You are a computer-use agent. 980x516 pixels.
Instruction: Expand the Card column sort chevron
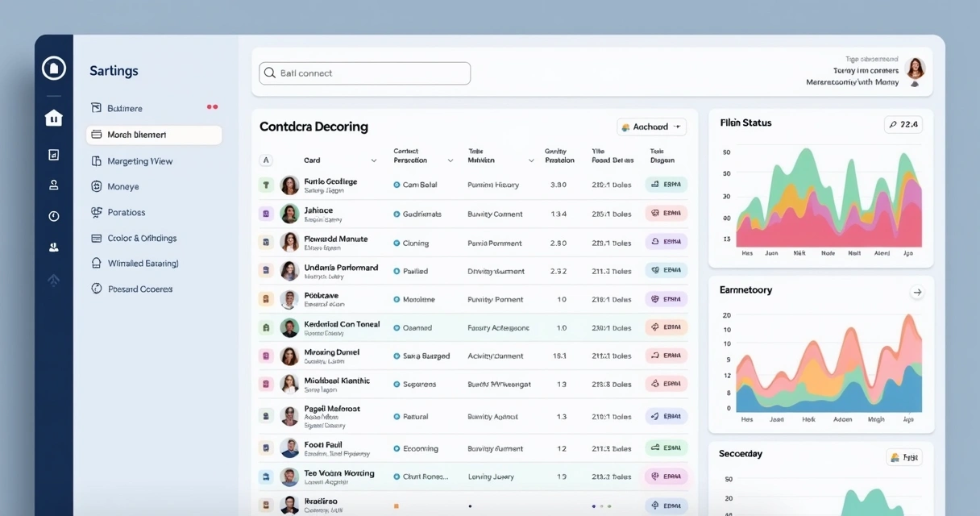coord(373,160)
